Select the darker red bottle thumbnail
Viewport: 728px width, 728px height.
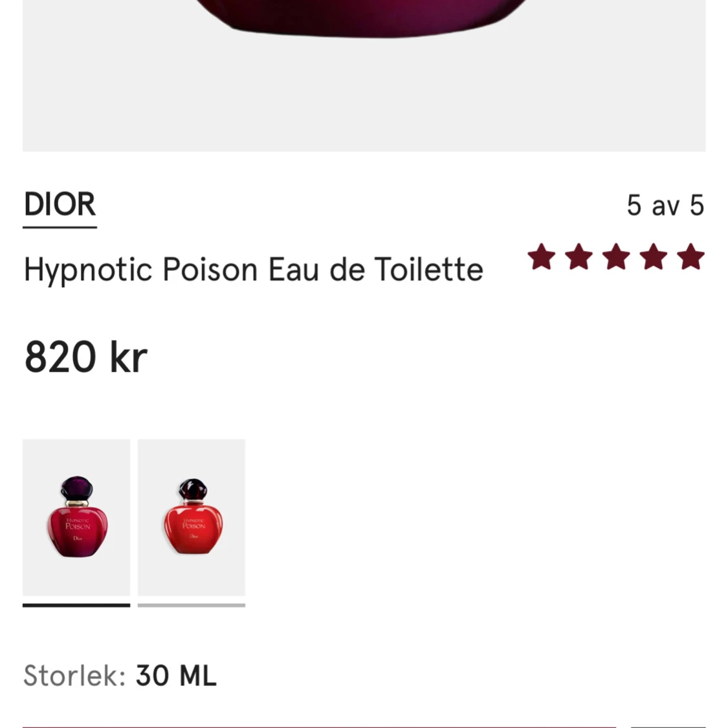[x=76, y=517]
